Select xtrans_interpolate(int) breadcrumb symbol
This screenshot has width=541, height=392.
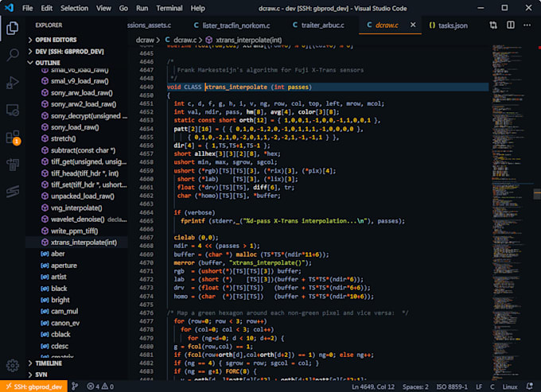point(244,40)
